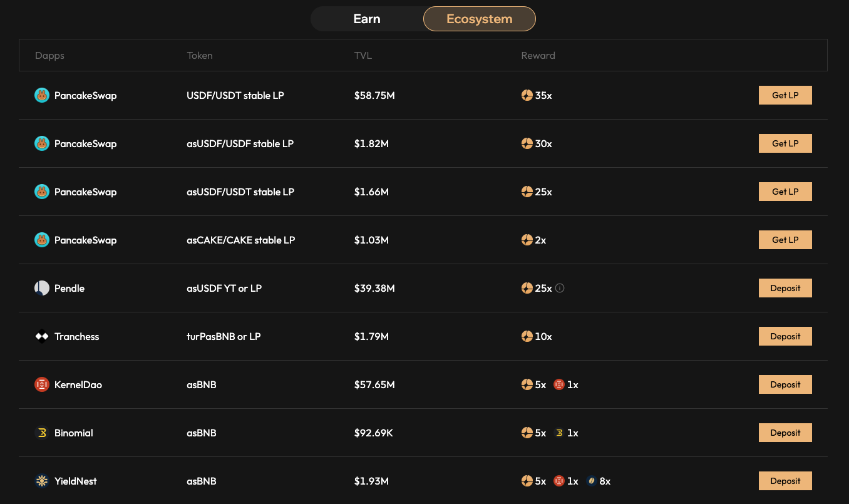
Task: Click the Reward column header
Action: click(x=538, y=55)
